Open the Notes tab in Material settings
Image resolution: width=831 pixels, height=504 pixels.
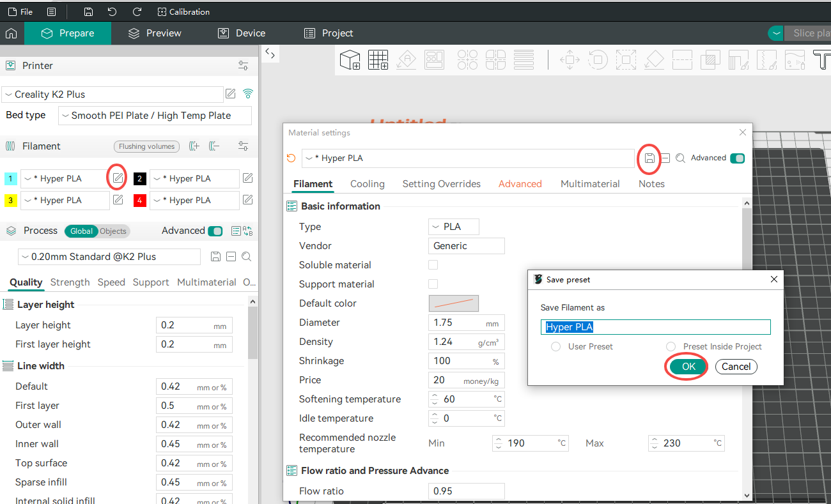coord(651,184)
